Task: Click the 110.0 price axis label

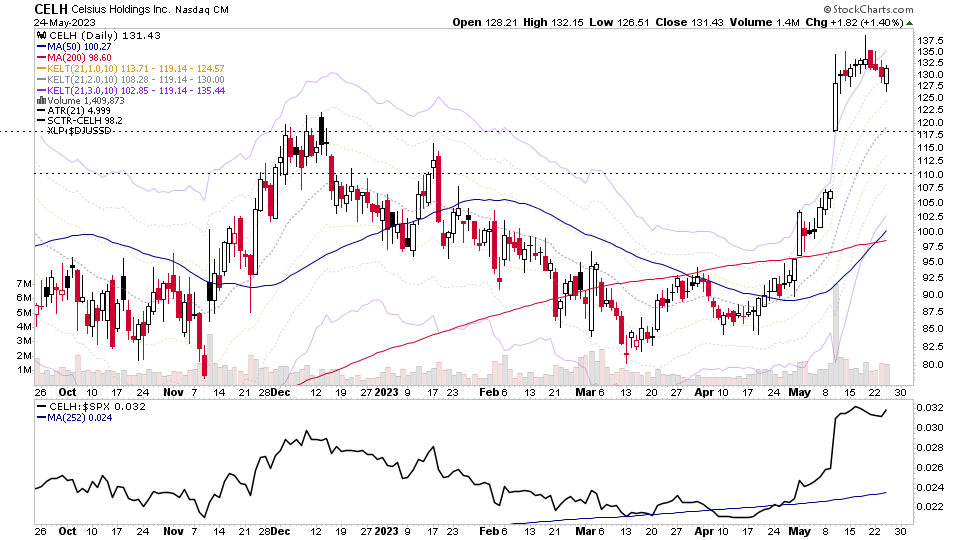Action: [x=930, y=174]
